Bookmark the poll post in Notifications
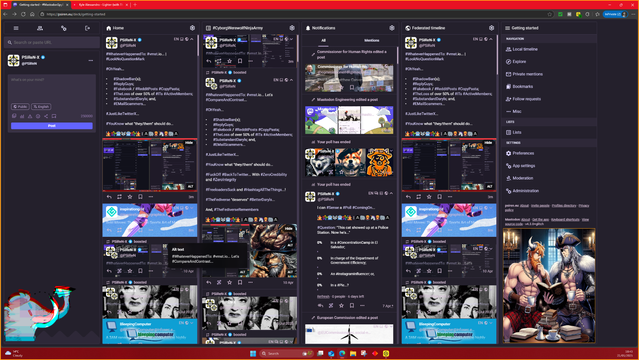The image size is (639, 360). [352, 305]
